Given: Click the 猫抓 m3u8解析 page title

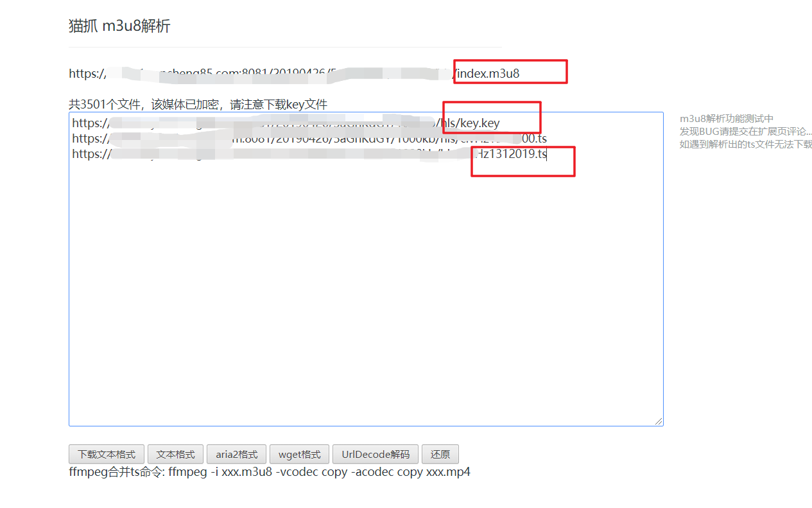Looking at the screenshot, I should pos(119,26).
